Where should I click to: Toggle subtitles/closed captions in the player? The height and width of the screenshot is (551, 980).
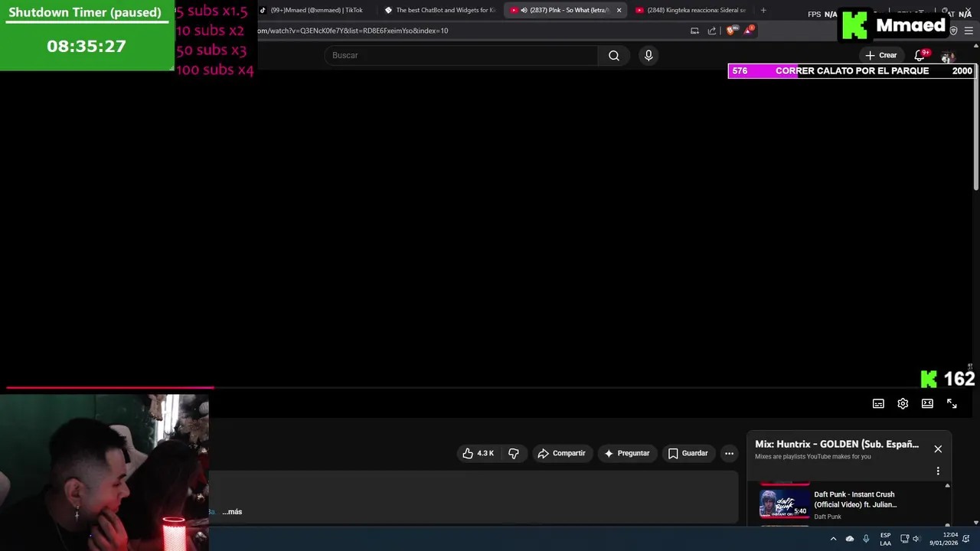(x=878, y=403)
